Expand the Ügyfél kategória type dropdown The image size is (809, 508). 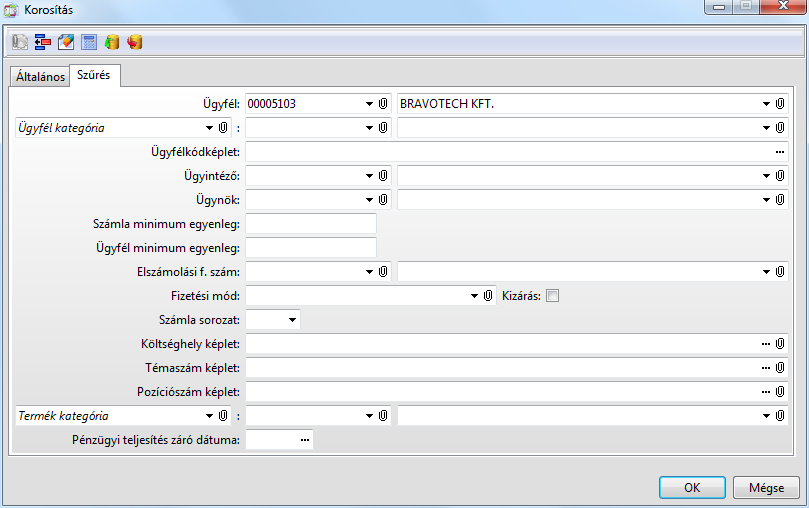pos(209,128)
